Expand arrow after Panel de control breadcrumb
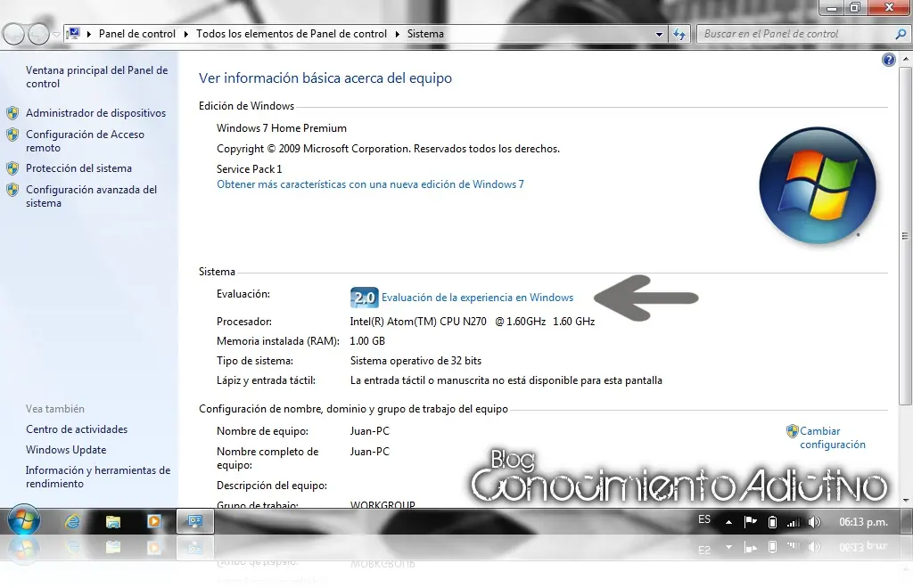Viewport: 913px width, 588px height. (185, 35)
